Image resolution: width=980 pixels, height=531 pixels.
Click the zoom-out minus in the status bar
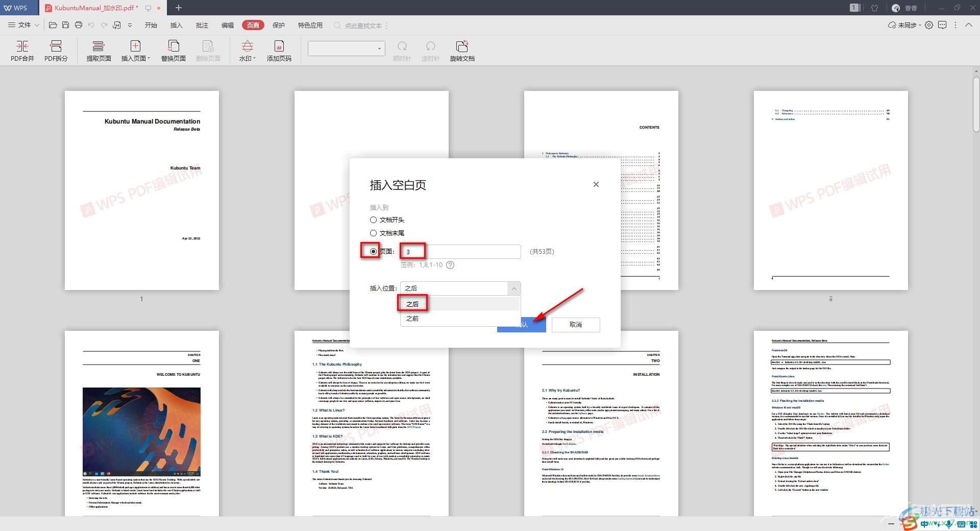[891, 524]
